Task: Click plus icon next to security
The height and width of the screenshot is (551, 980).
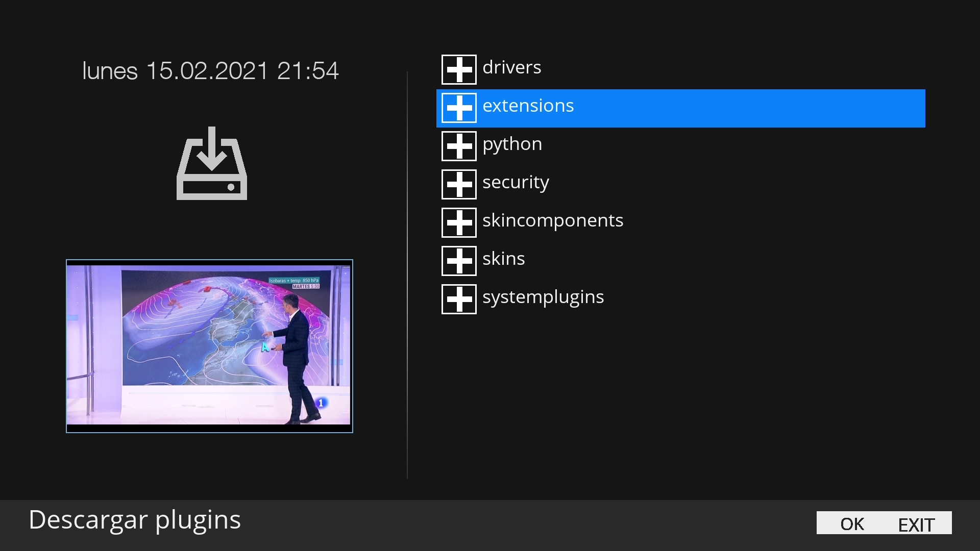Action: (x=459, y=184)
